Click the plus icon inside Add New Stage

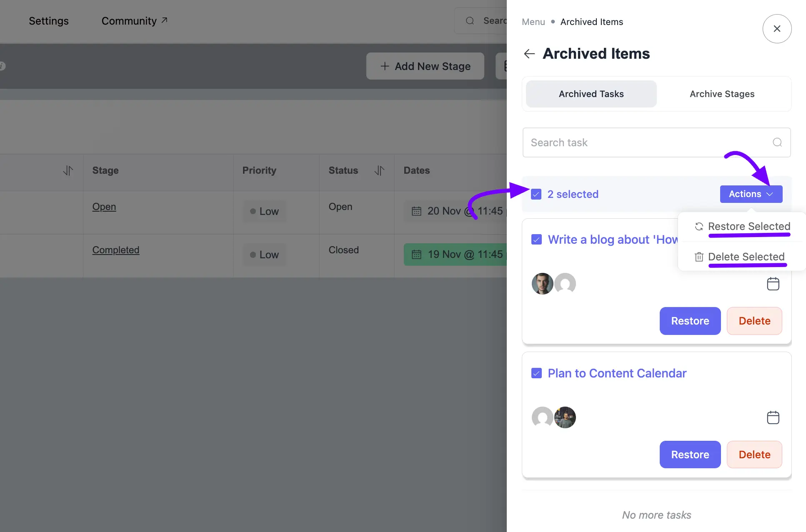point(384,66)
